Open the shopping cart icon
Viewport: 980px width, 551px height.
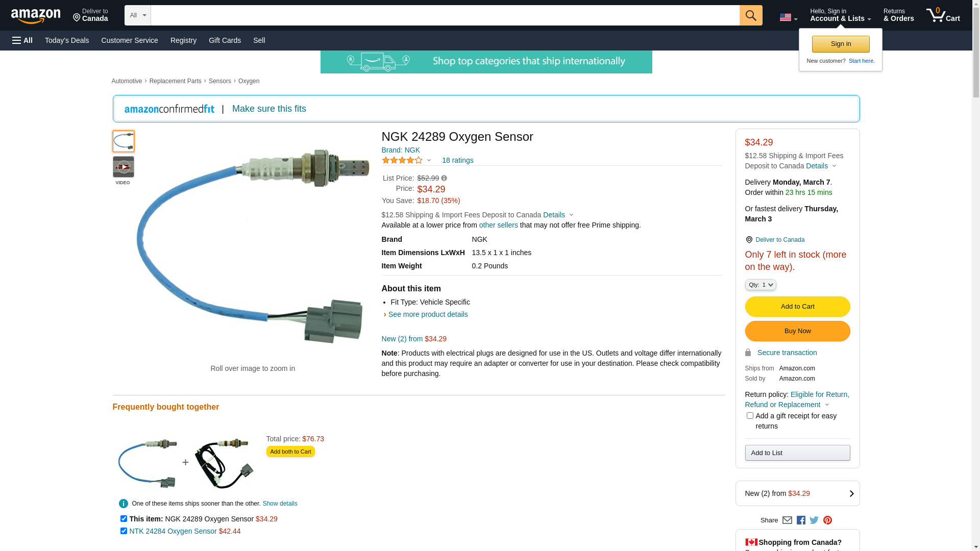pos(943,15)
